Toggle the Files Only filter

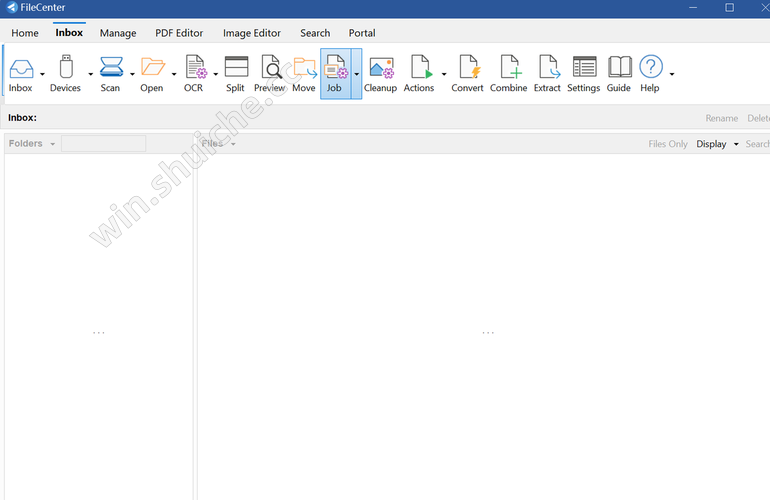coord(667,144)
